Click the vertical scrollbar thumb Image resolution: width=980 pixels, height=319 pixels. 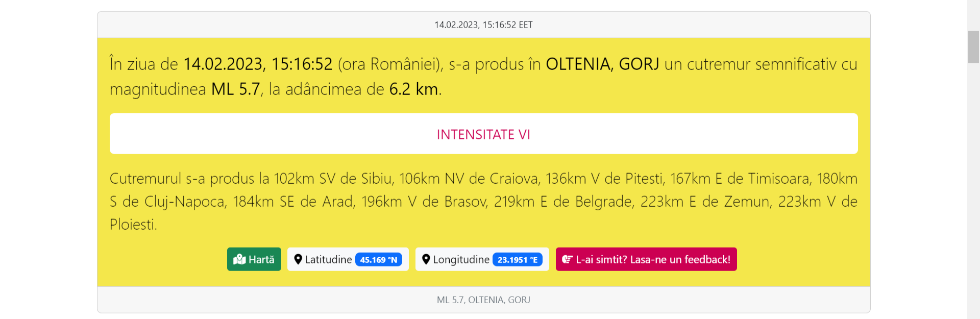973,47
